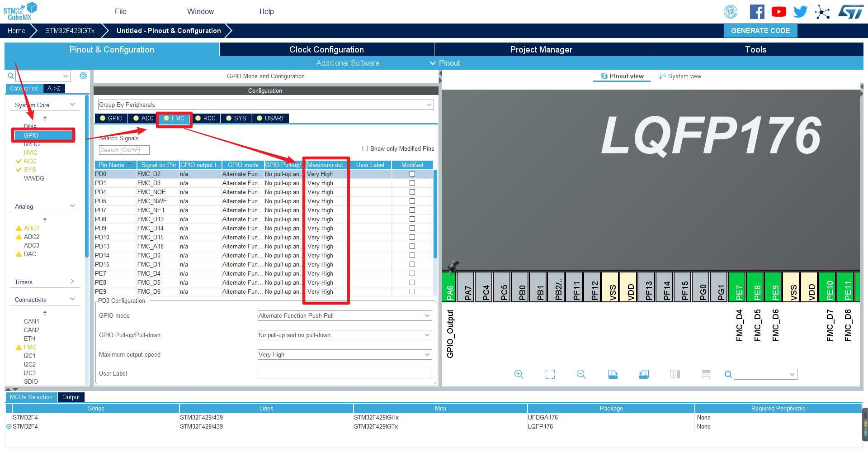Open the File menu

pos(121,11)
